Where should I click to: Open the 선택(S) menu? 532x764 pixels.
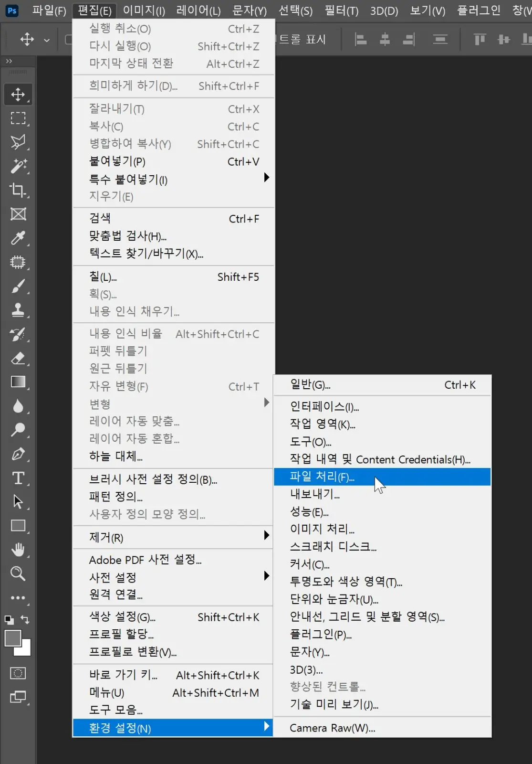[296, 10]
